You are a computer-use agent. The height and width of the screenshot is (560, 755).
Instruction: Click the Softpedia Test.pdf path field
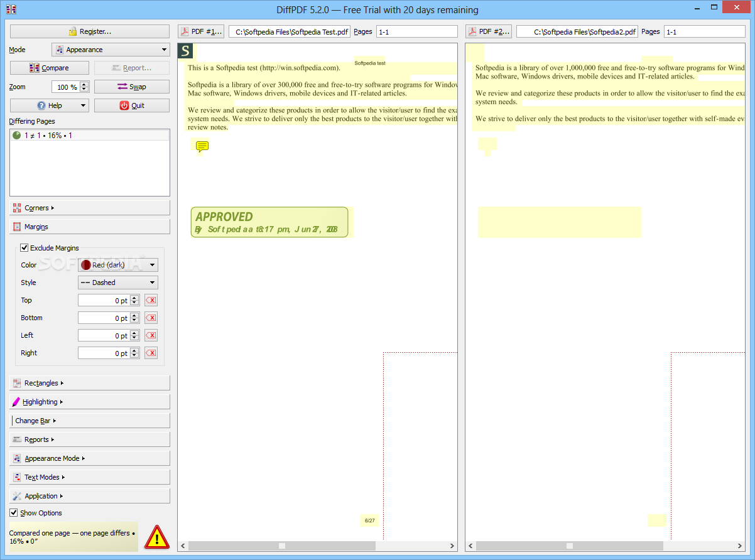[290, 31]
